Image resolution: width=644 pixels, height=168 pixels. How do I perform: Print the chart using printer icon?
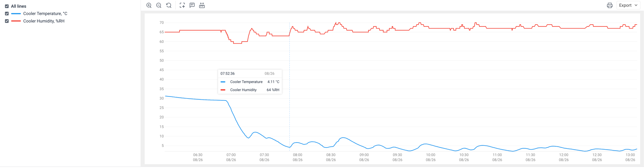(x=610, y=5)
